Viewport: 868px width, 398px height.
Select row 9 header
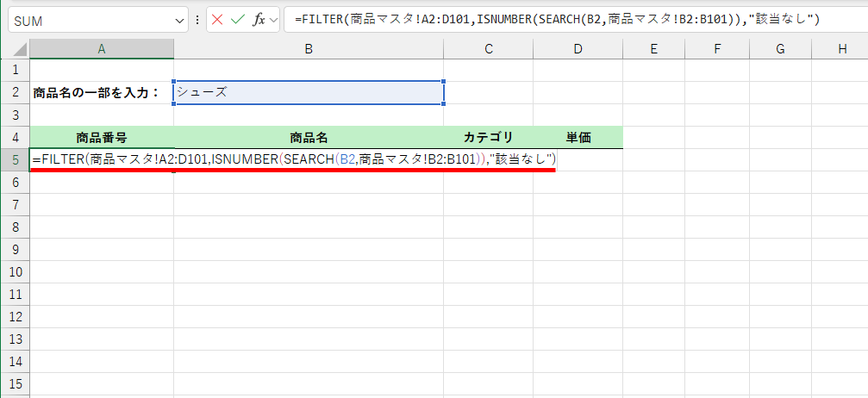[x=15, y=250]
